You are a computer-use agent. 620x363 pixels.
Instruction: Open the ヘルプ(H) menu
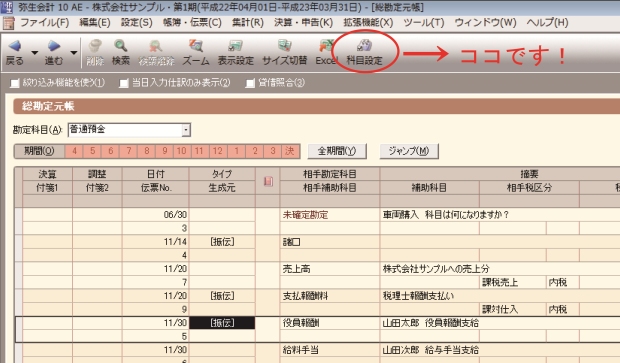click(x=547, y=23)
